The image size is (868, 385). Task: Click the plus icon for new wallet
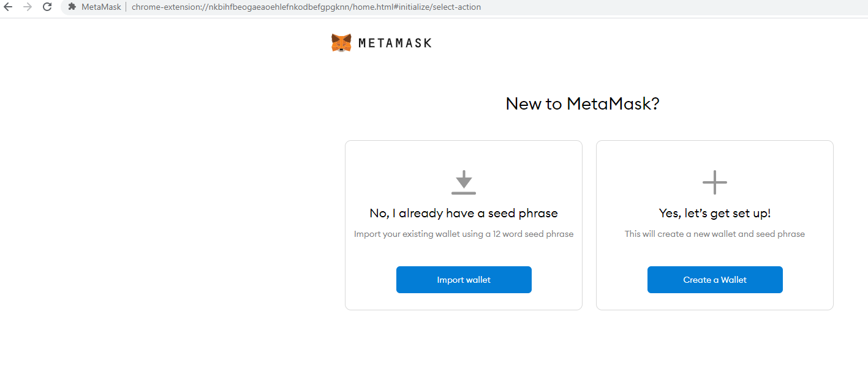tap(714, 182)
